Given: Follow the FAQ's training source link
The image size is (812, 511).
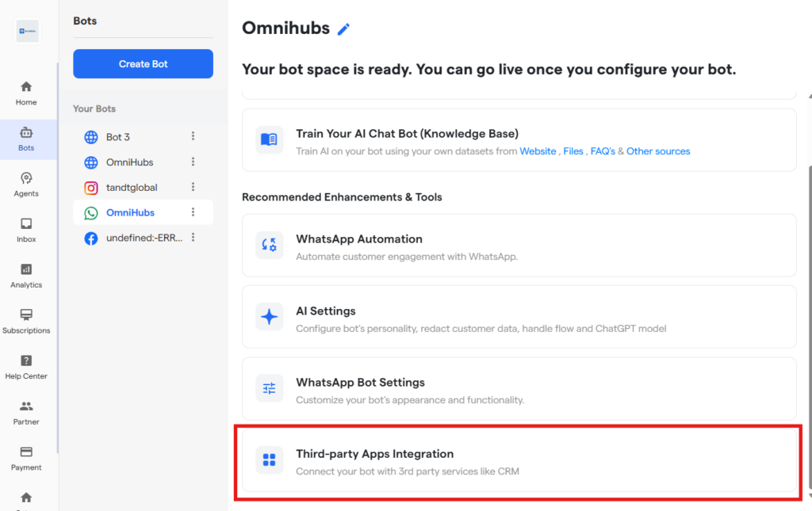Looking at the screenshot, I should click(603, 151).
